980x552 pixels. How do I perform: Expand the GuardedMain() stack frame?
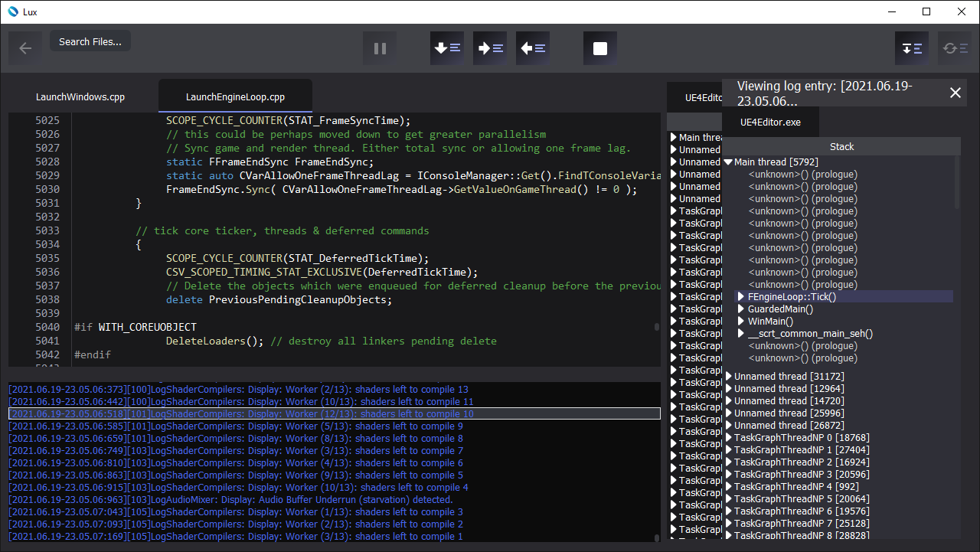(741, 309)
